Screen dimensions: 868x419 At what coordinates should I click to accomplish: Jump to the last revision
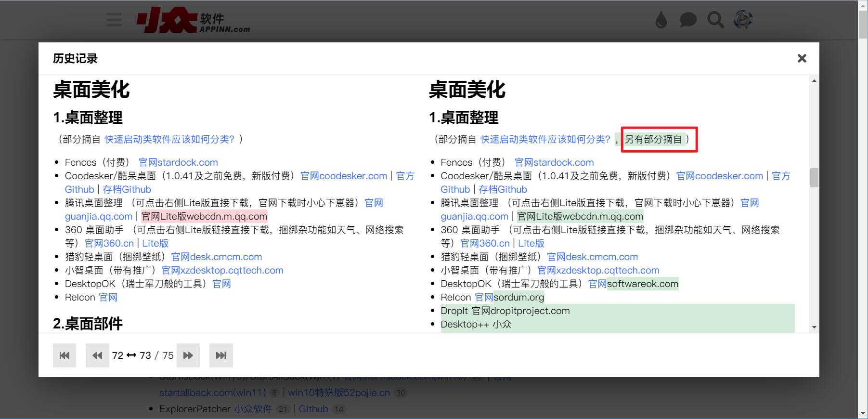pos(221,355)
